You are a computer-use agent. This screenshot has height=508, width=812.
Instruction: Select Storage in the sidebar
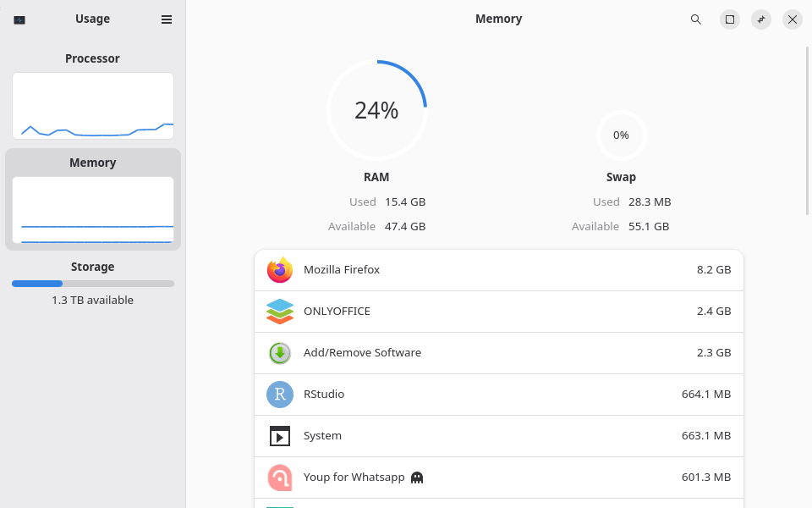pyautogui.click(x=92, y=266)
